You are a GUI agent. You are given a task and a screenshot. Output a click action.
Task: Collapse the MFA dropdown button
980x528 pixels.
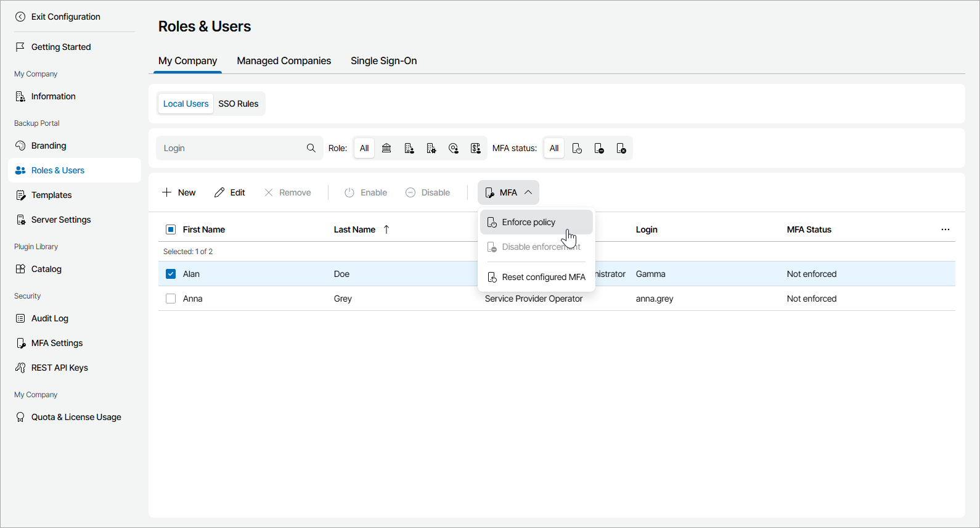click(x=508, y=192)
